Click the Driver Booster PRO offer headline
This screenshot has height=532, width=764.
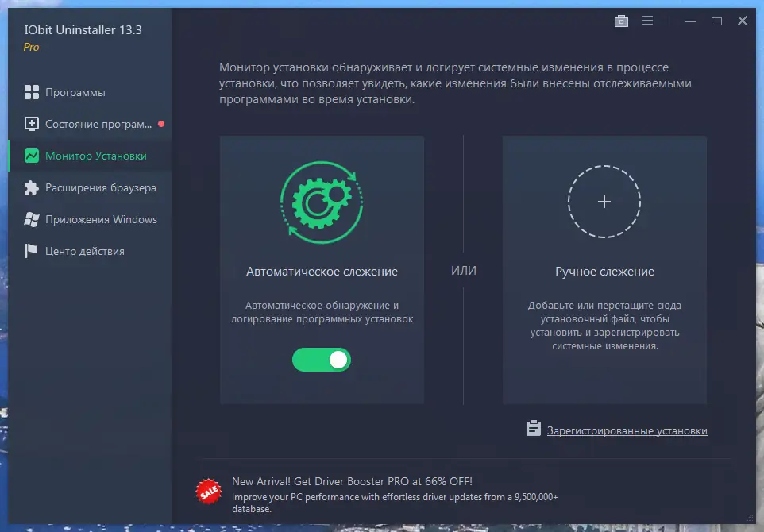[353, 481]
